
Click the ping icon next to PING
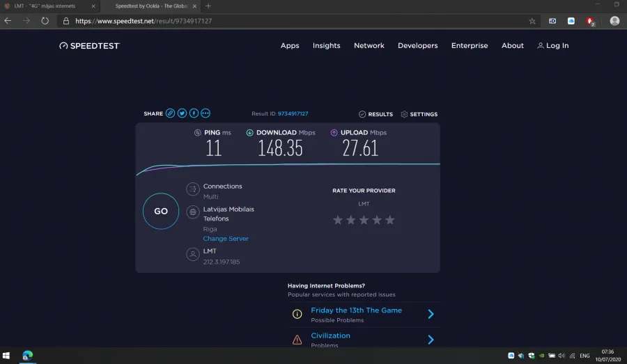click(x=198, y=133)
